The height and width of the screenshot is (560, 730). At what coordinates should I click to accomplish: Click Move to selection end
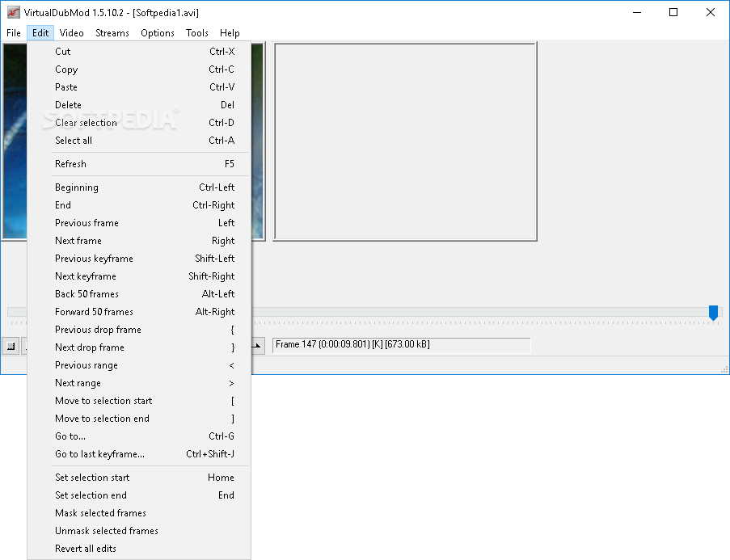139,419
